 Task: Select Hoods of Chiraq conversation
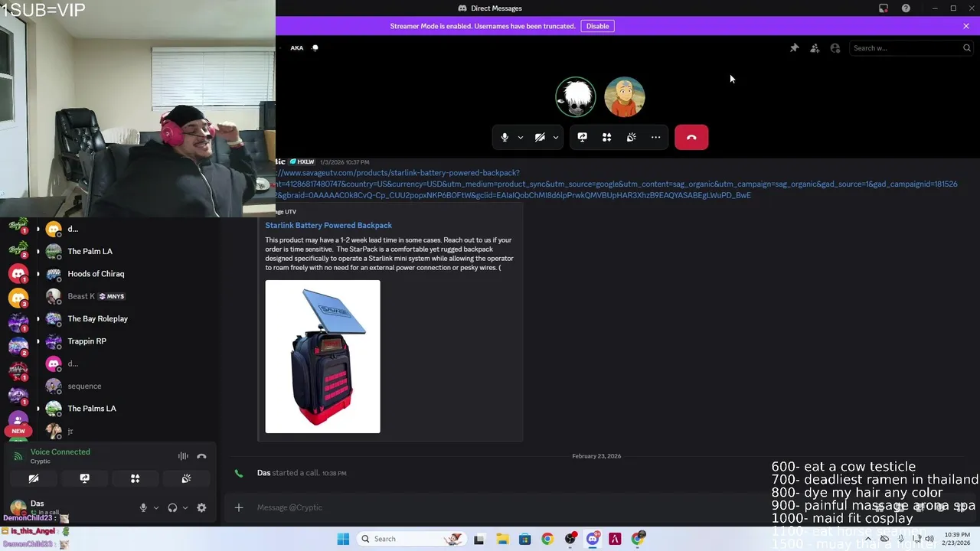click(x=96, y=274)
